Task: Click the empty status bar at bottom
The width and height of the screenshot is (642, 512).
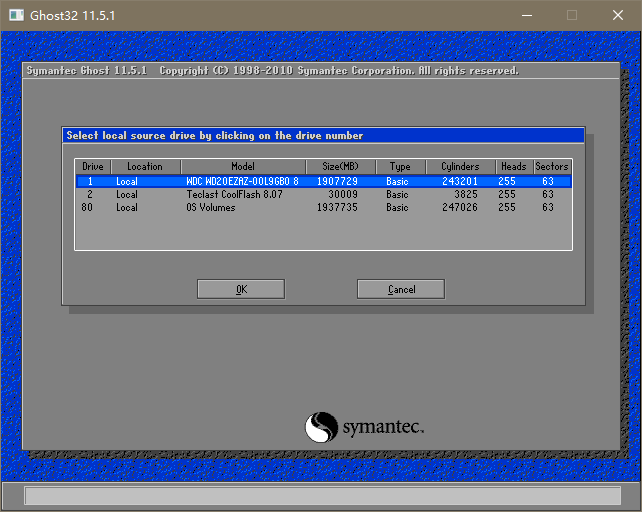Action: pyautogui.click(x=321, y=496)
